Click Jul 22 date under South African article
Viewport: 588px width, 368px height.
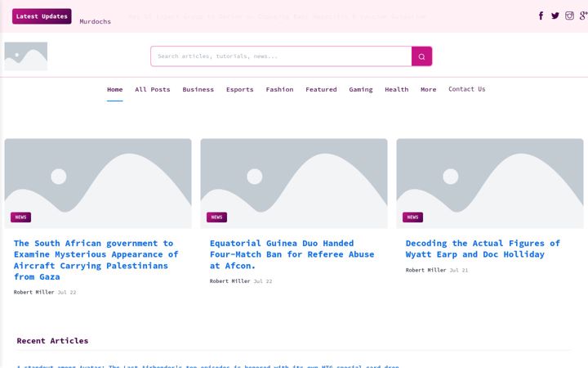point(67,292)
